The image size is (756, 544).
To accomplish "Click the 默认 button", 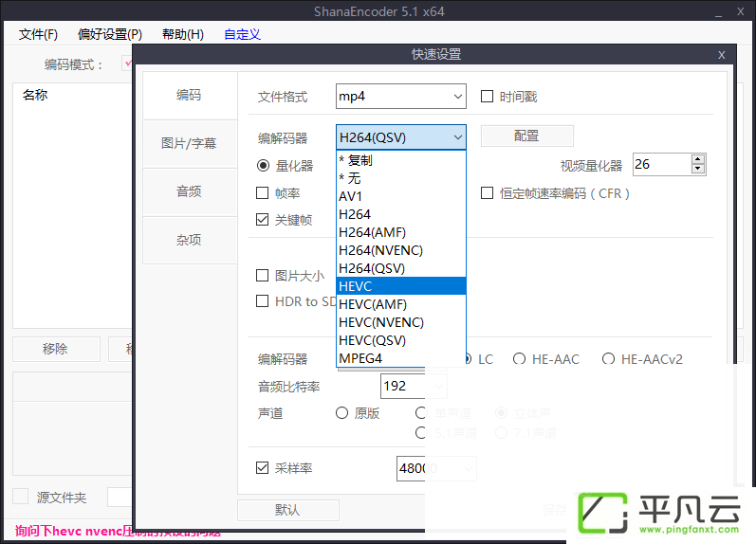I will [x=287, y=510].
